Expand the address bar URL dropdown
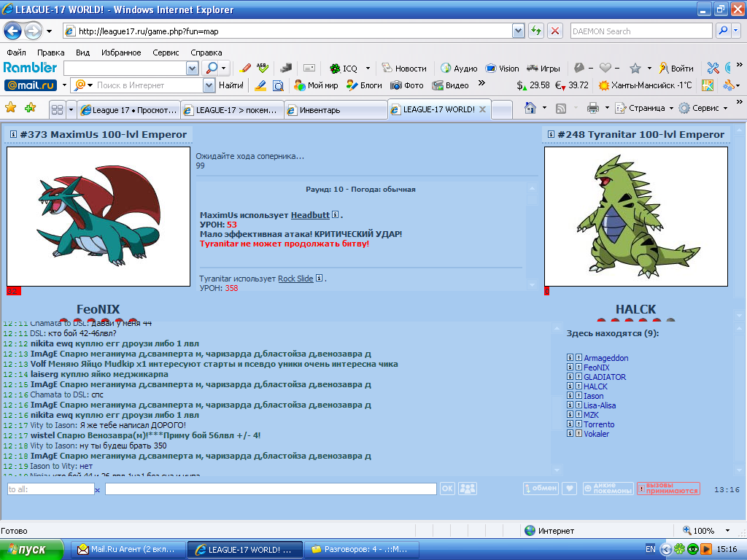Viewport: 747px width, 560px height. pyautogui.click(x=519, y=31)
